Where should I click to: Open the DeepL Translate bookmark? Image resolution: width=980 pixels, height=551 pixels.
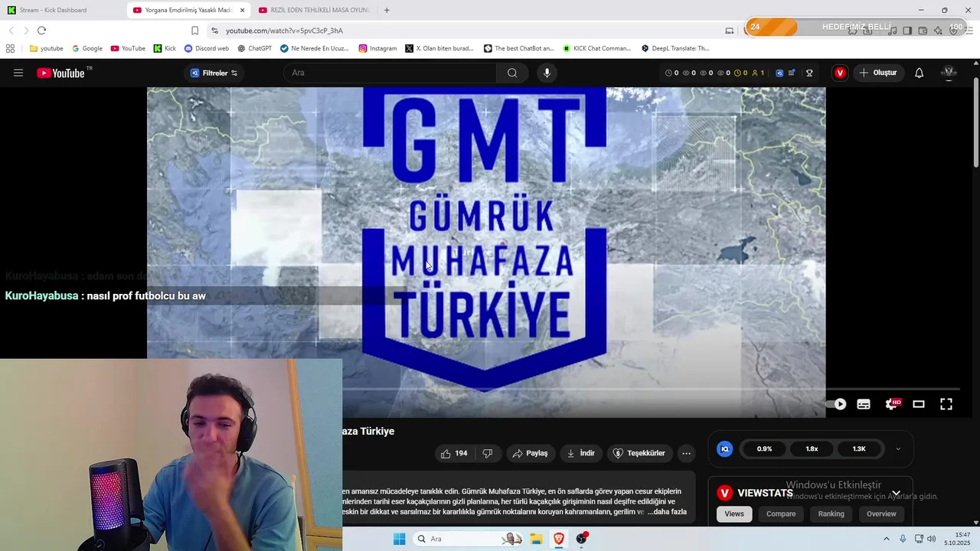[676, 48]
